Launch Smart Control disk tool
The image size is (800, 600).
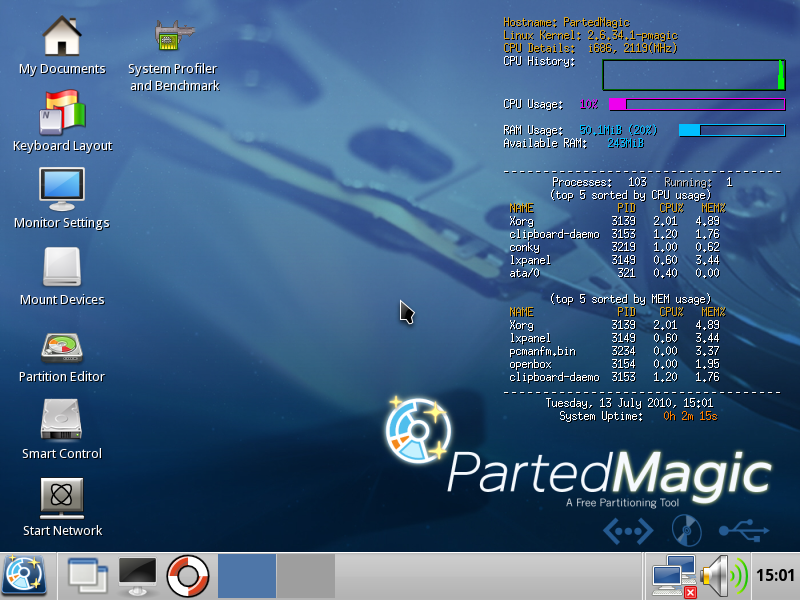click(x=62, y=424)
